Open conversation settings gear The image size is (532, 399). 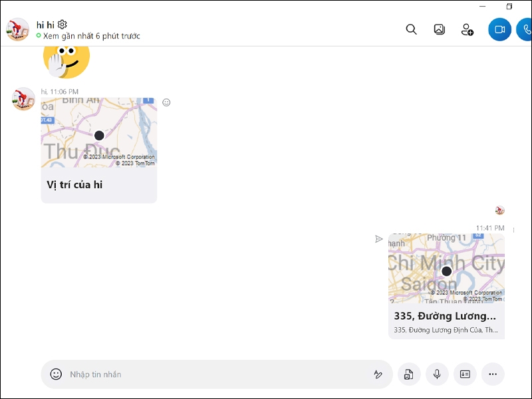coord(62,24)
